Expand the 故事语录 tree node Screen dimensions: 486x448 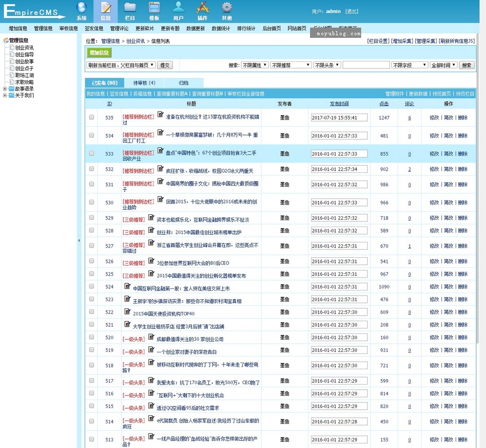coord(5,88)
